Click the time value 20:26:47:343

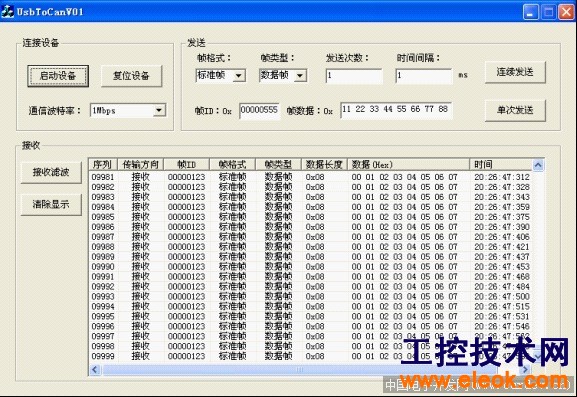tap(502, 197)
